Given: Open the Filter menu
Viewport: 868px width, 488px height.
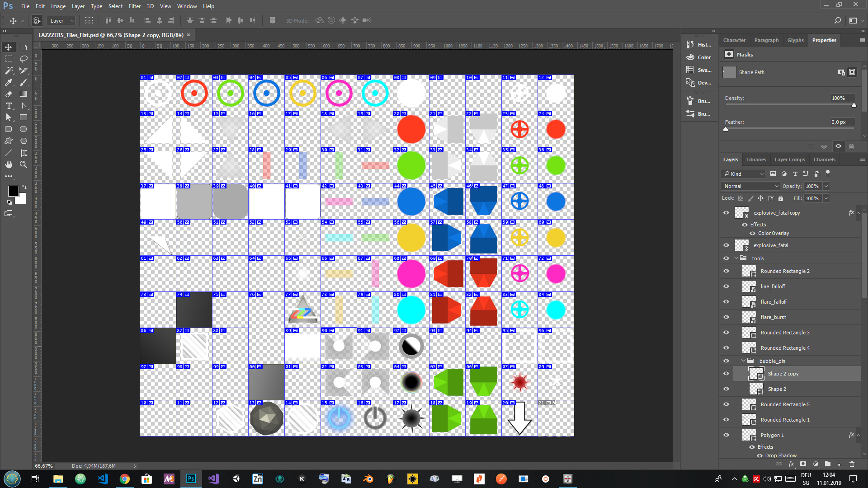Looking at the screenshot, I should [x=134, y=6].
